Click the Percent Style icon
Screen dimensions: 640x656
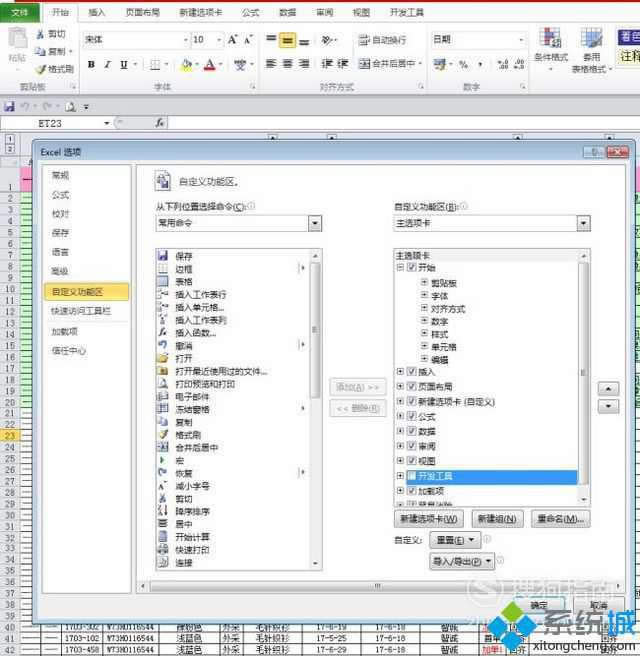(463, 64)
